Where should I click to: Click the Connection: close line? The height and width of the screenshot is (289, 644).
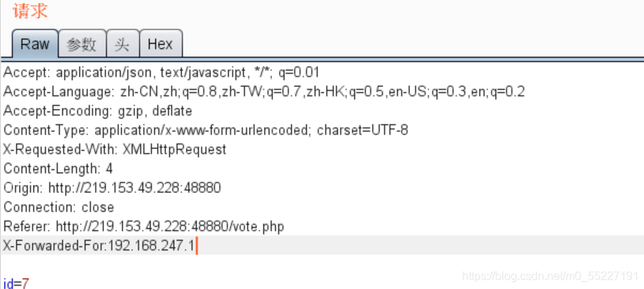pos(58,207)
